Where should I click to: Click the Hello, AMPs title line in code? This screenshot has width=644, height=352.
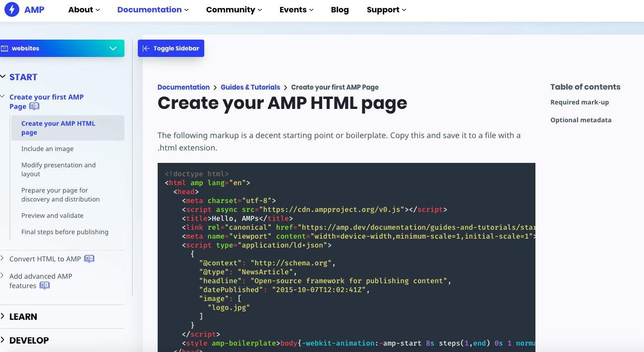pyautogui.click(x=237, y=218)
